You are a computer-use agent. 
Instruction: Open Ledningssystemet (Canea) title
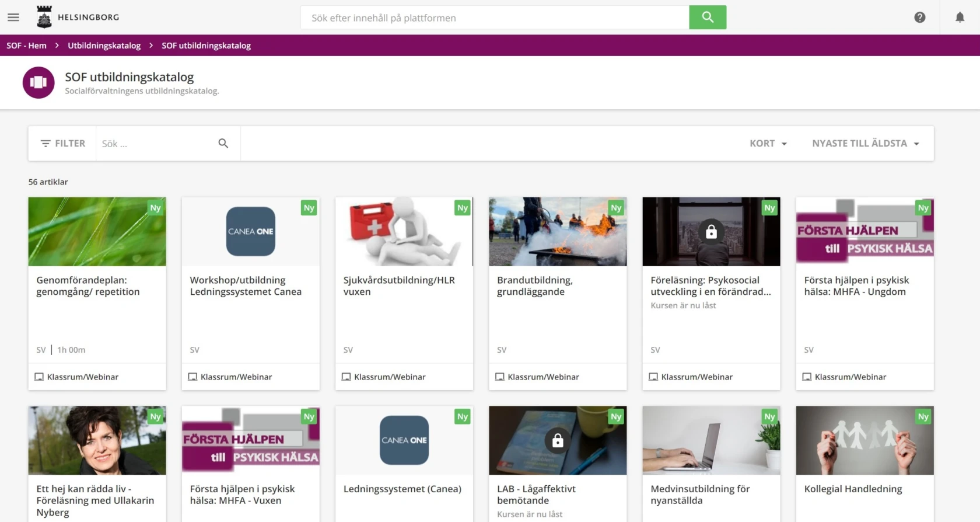tap(402, 489)
